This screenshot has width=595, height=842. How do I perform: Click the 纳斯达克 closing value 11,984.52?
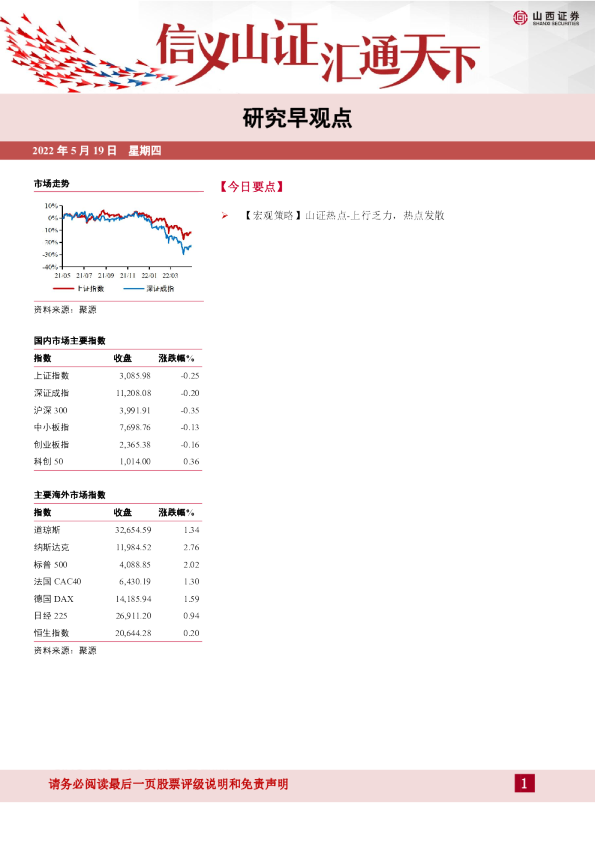tap(133, 547)
